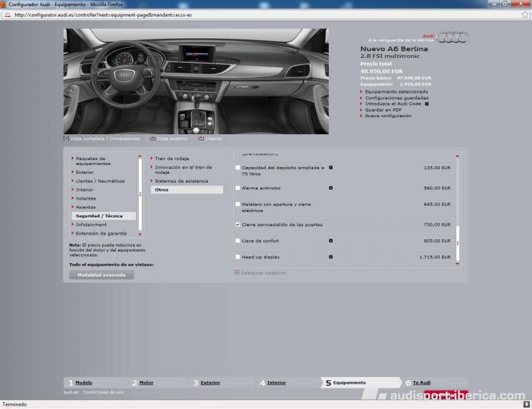
Task: Click Introduzca el Audi Code link
Action: click(x=393, y=104)
